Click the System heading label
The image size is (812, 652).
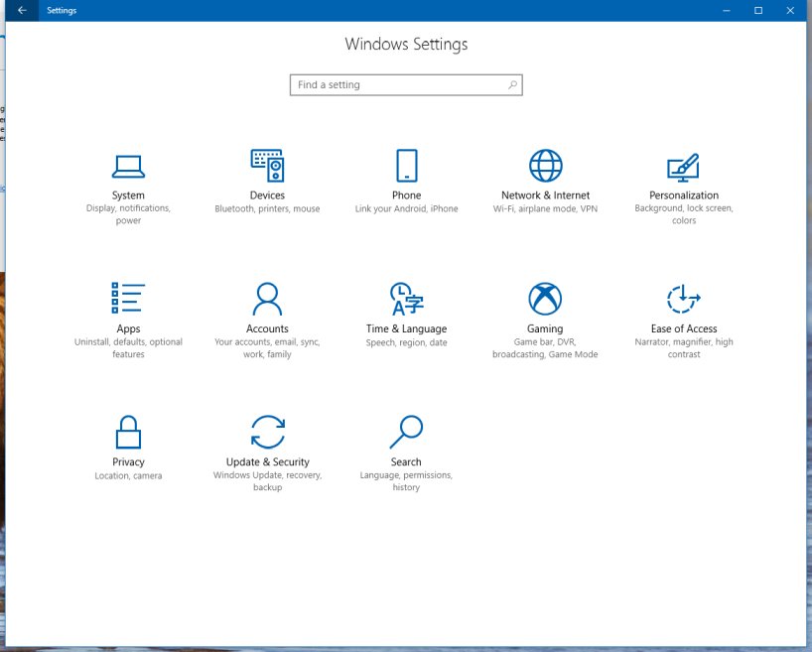click(128, 196)
